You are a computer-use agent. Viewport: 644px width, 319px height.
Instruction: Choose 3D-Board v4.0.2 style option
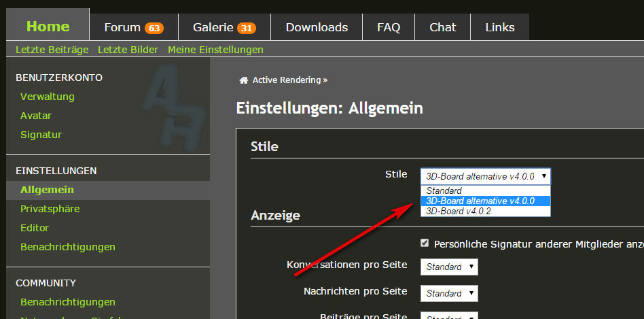pos(486,212)
